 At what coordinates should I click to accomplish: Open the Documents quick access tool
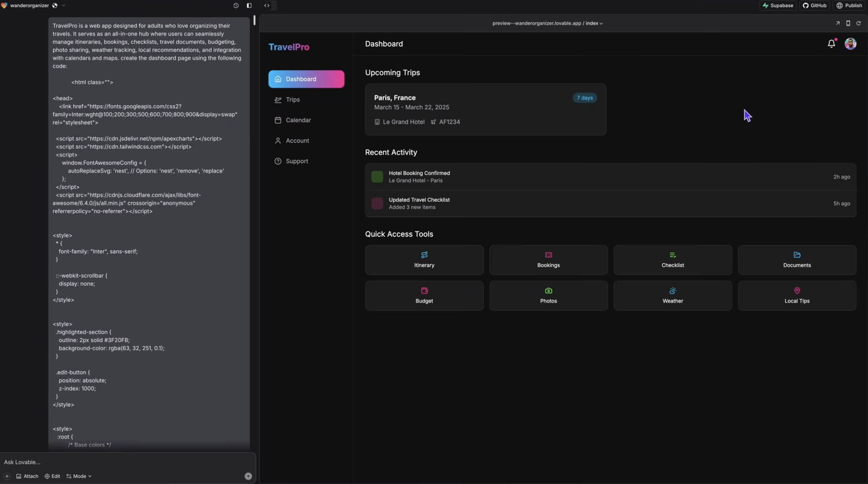click(797, 260)
